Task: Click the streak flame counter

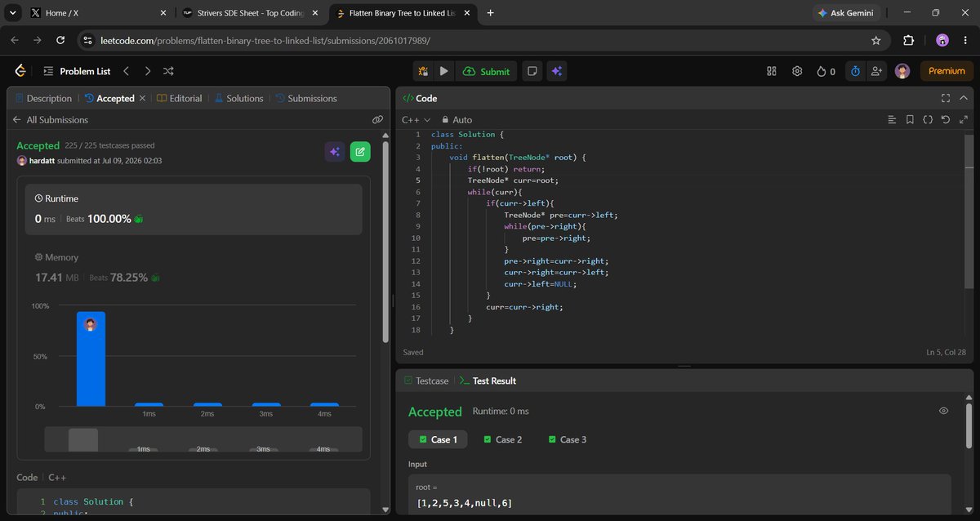Action: [826, 71]
